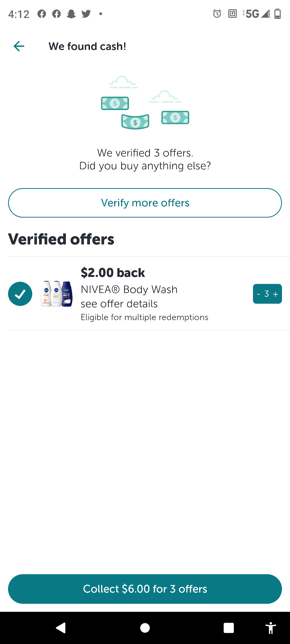Image resolution: width=290 pixels, height=644 pixels.
Task: Tap the 5G signal indicator
Action: coord(252,14)
